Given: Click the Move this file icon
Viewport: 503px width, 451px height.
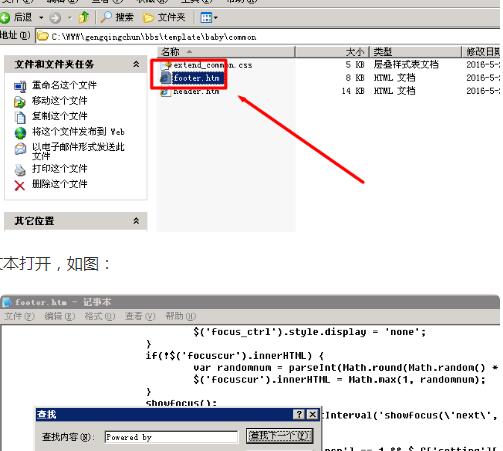Looking at the screenshot, I should tap(20, 102).
